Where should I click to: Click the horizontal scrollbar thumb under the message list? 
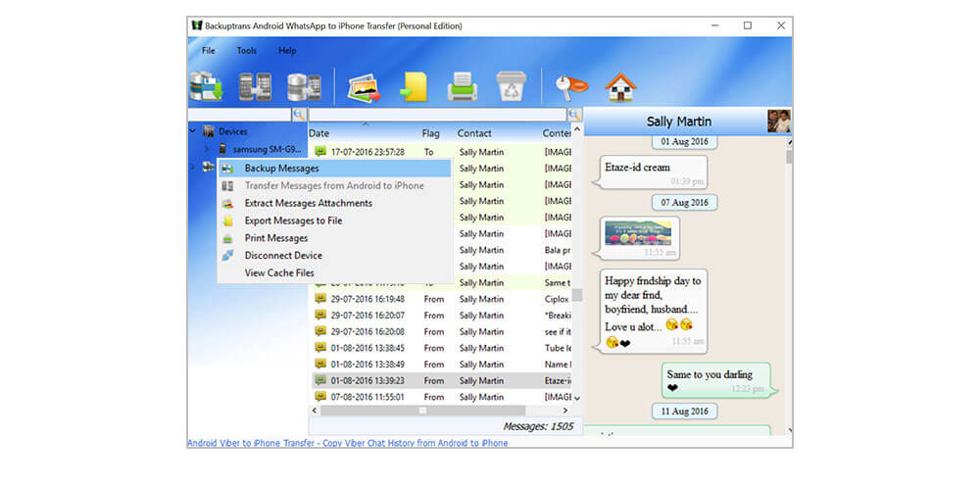[x=423, y=411]
